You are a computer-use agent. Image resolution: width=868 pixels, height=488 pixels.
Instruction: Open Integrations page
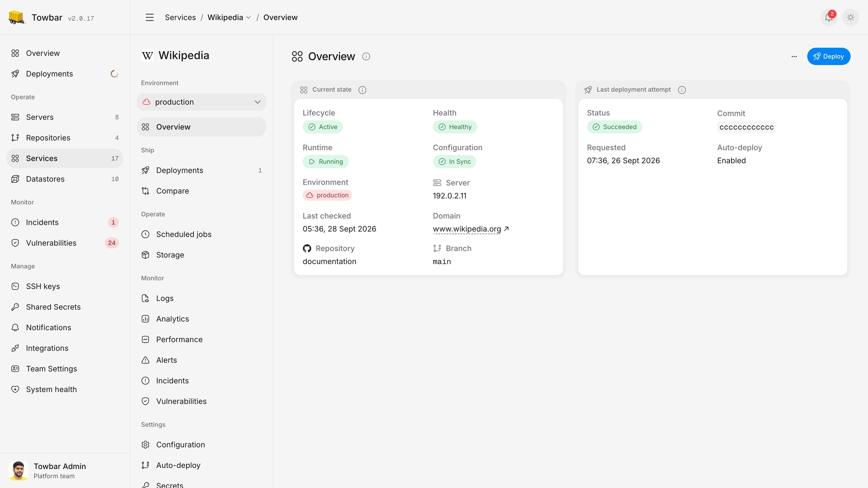[x=65, y=348]
